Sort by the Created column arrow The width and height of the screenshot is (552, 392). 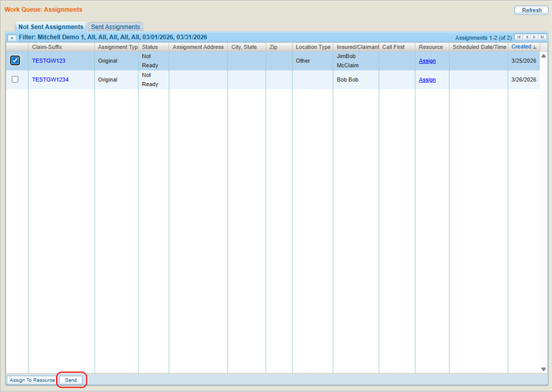(x=535, y=47)
